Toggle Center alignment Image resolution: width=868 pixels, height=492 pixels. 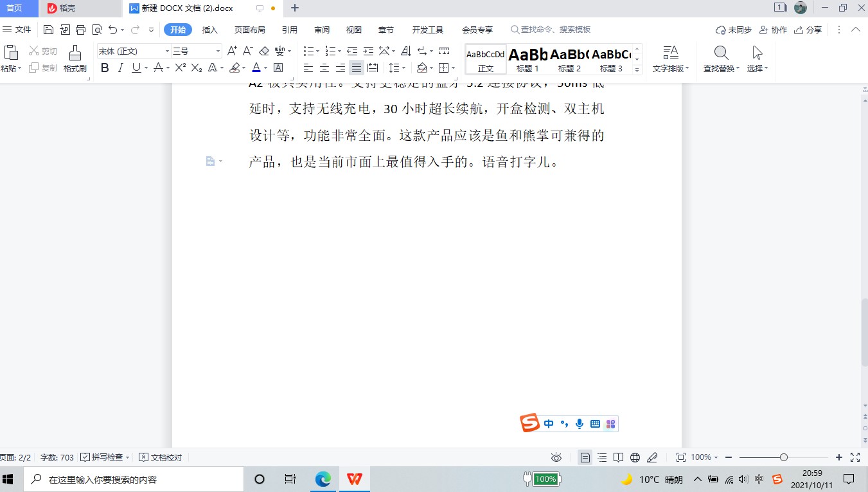pyautogui.click(x=324, y=68)
